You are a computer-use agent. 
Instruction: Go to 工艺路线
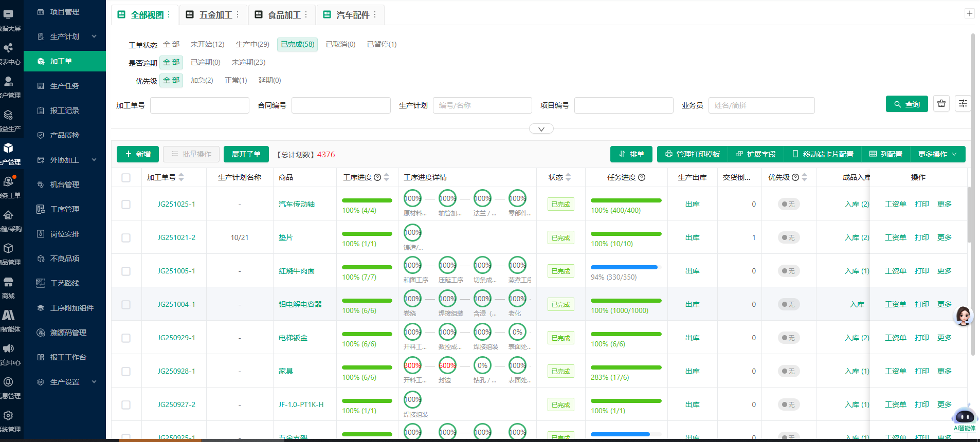[x=64, y=283]
